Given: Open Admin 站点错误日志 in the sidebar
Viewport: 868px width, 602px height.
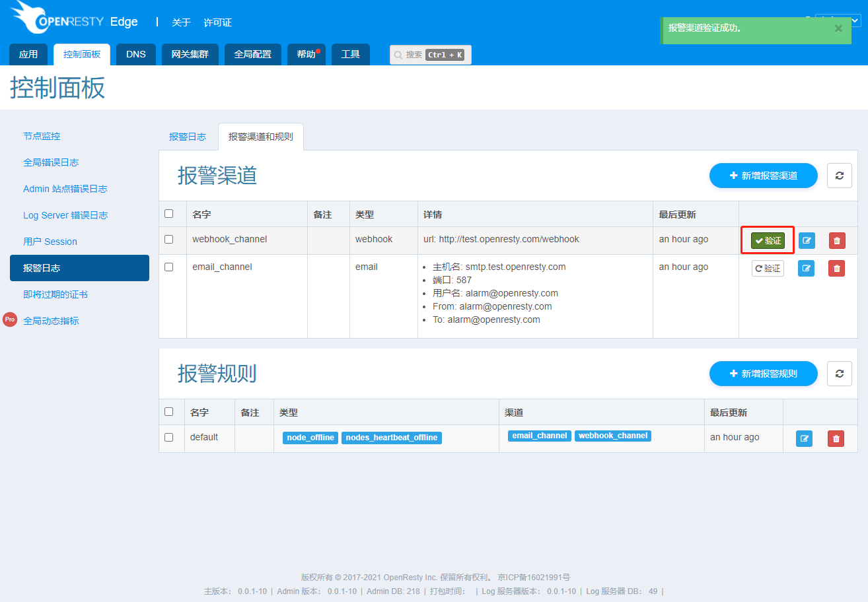Looking at the screenshot, I should pyautogui.click(x=65, y=189).
